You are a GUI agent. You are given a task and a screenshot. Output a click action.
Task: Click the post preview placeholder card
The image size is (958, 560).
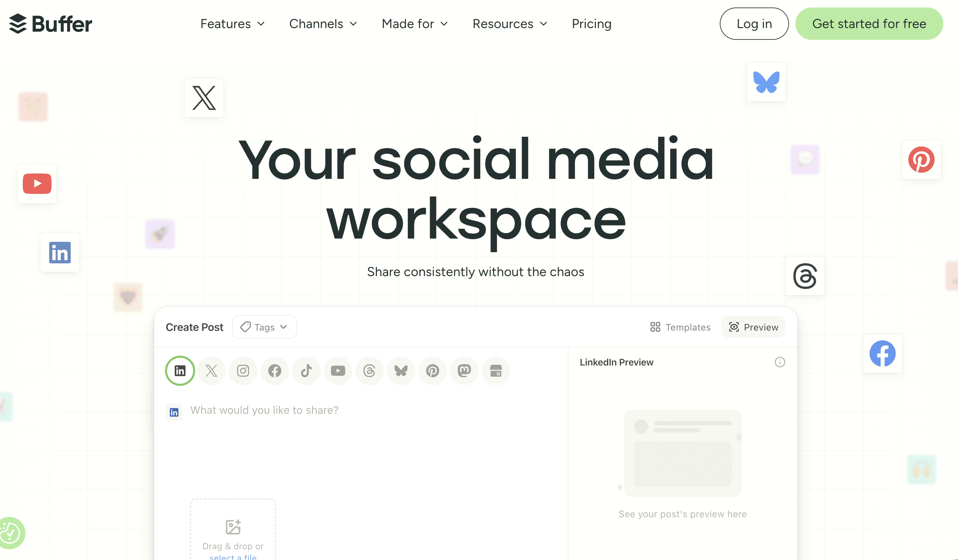683,453
